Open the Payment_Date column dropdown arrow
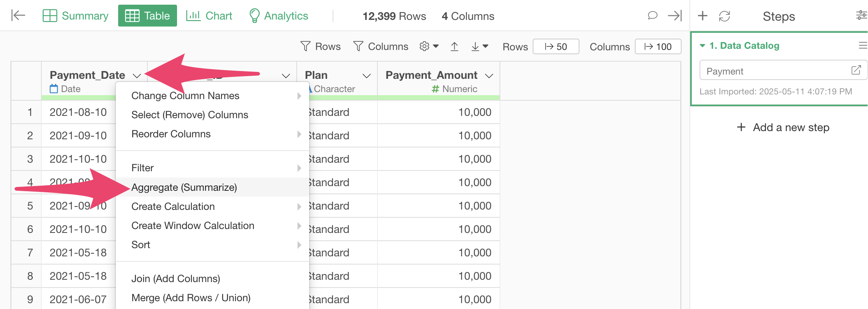Screen dimensions: 868x309 [x=136, y=75]
